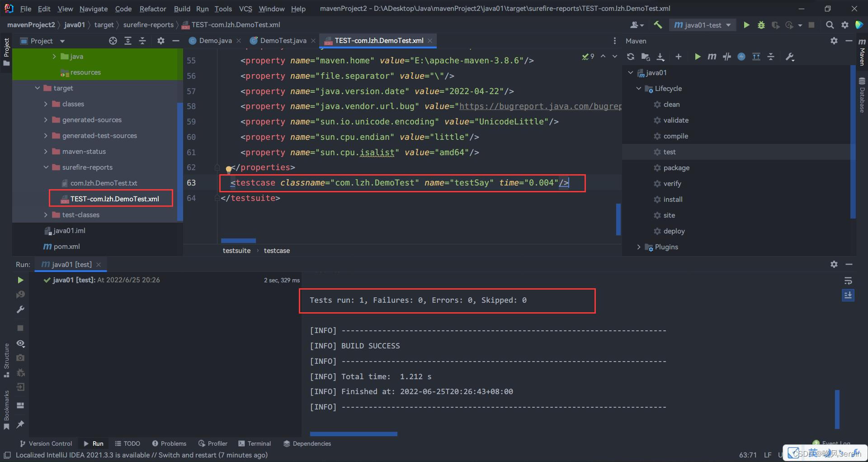Open IDE settings gear in top toolbar
Viewport: 868px width, 462px height.
point(844,25)
